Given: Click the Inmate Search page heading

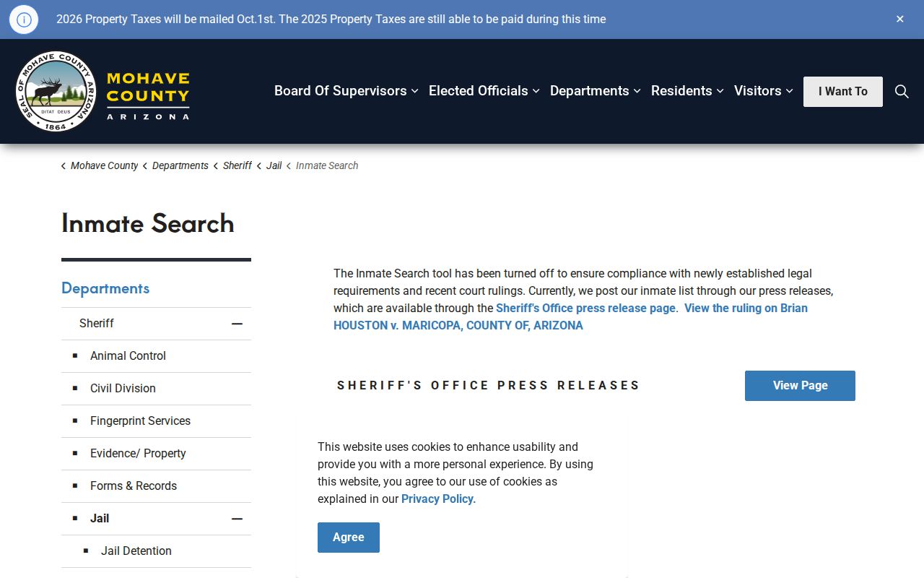Looking at the screenshot, I should click(148, 223).
